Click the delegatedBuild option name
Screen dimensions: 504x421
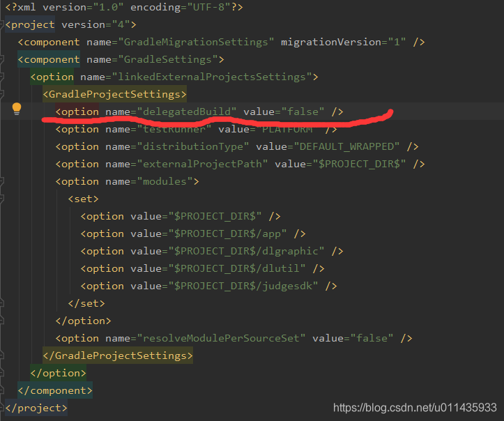tap(187, 112)
